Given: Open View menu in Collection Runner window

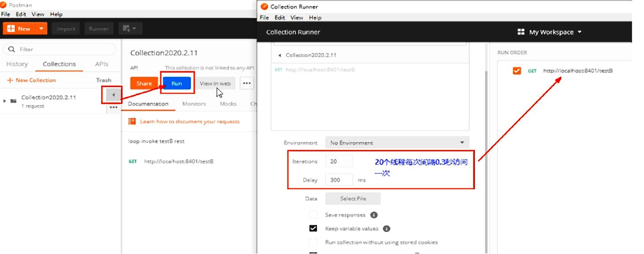Looking at the screenshot, I should (x=297, y=18).
